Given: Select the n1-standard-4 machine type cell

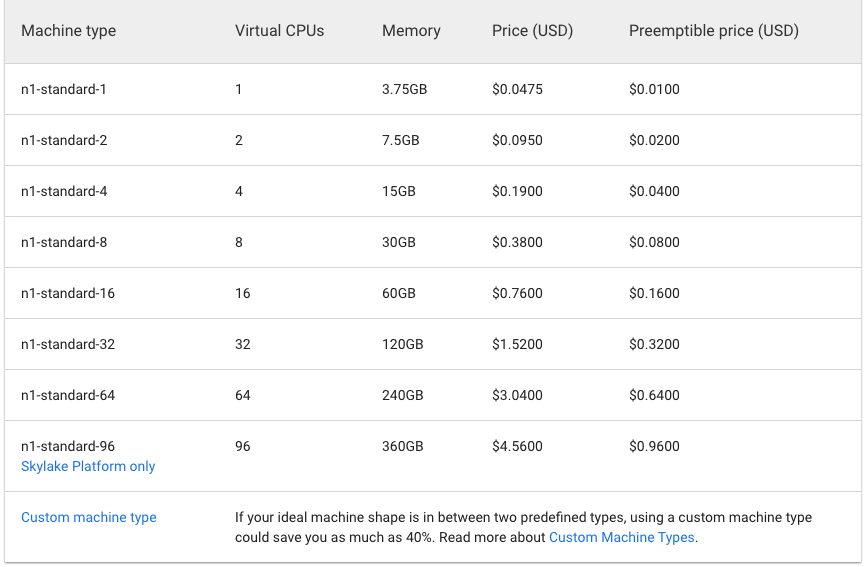Looking at the screenshot, I should [x=64, y=191].
